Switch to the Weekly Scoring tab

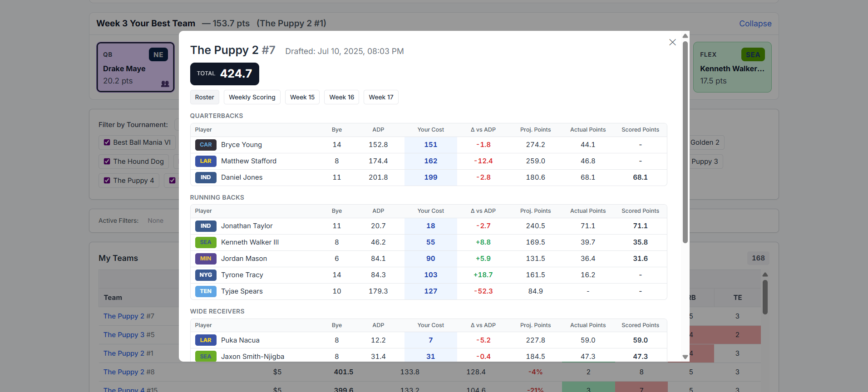point(252,97)
